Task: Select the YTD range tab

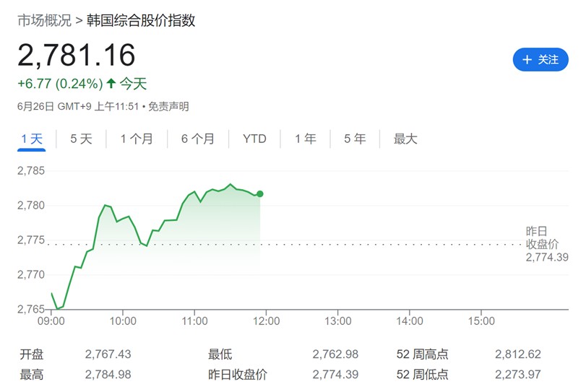Action: 254,139
